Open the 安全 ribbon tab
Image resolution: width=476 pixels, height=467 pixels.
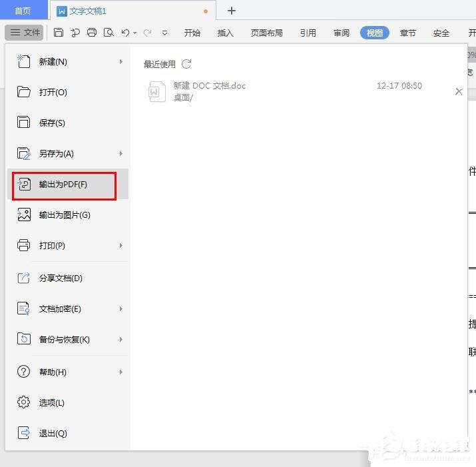coord(441,33)
